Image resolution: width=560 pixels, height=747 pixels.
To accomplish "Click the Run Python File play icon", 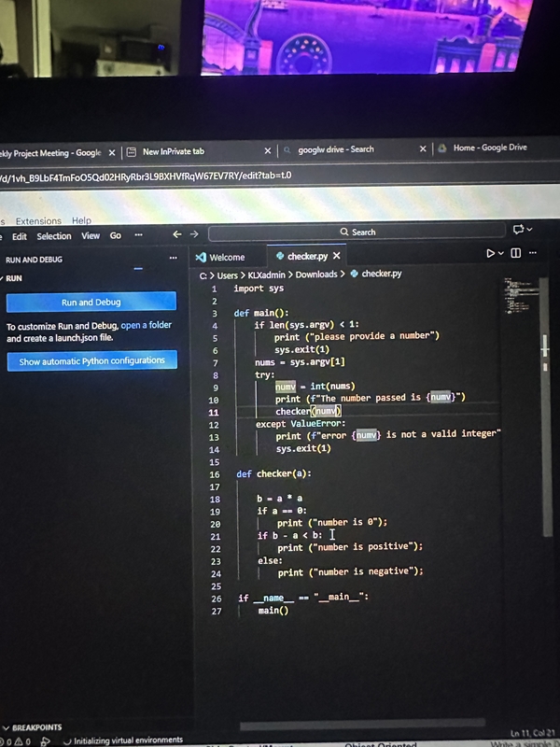I will click(x=490, y=253).
